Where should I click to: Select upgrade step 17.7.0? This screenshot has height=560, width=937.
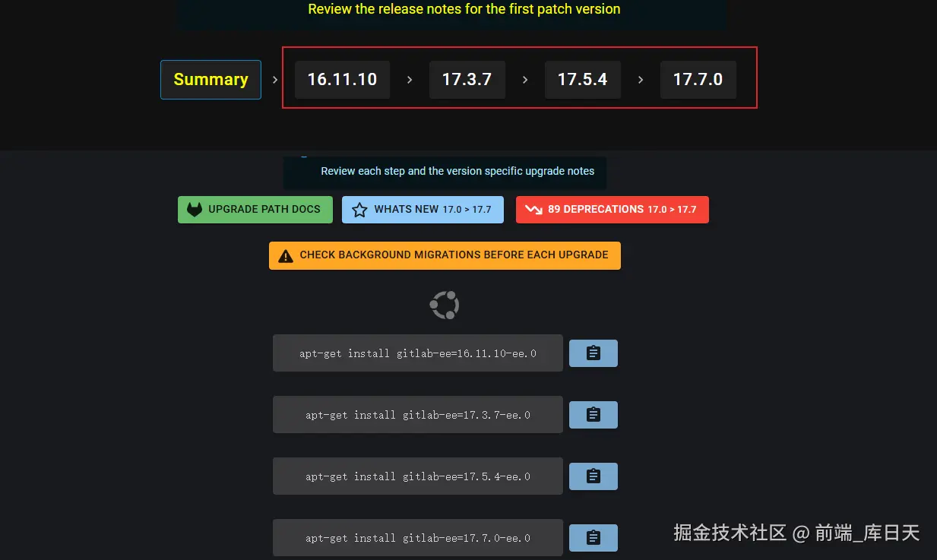(x=698, y=80)
